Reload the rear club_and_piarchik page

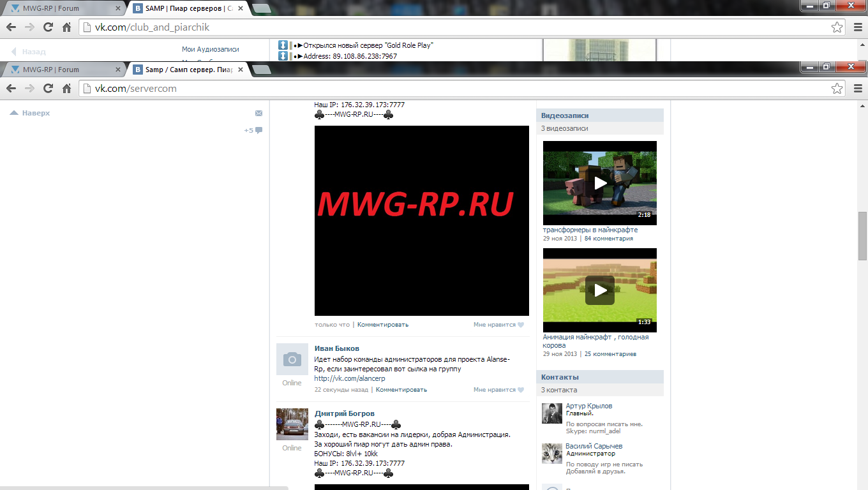point(48,27)
